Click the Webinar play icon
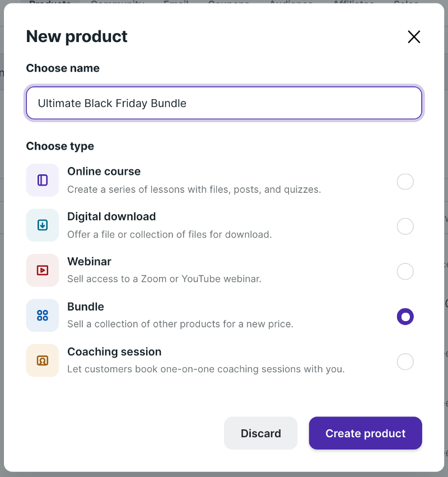The image size is (448, 477). coord(43,270)
